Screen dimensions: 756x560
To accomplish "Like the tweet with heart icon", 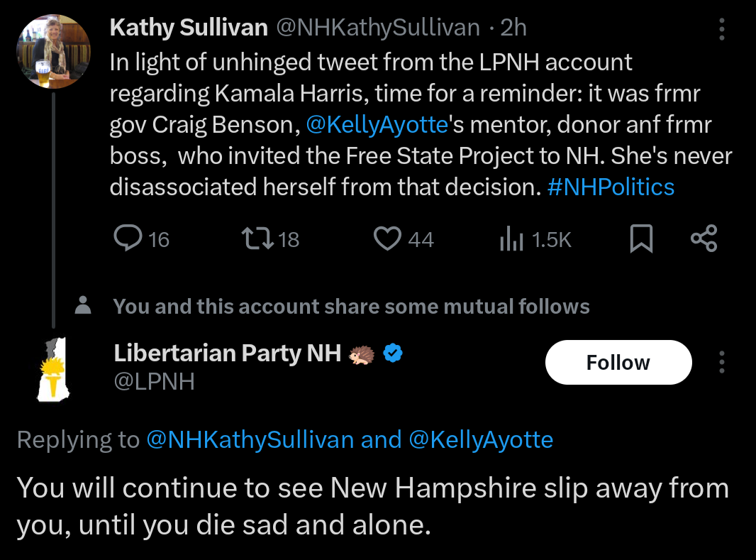I will tap(387, 239).
